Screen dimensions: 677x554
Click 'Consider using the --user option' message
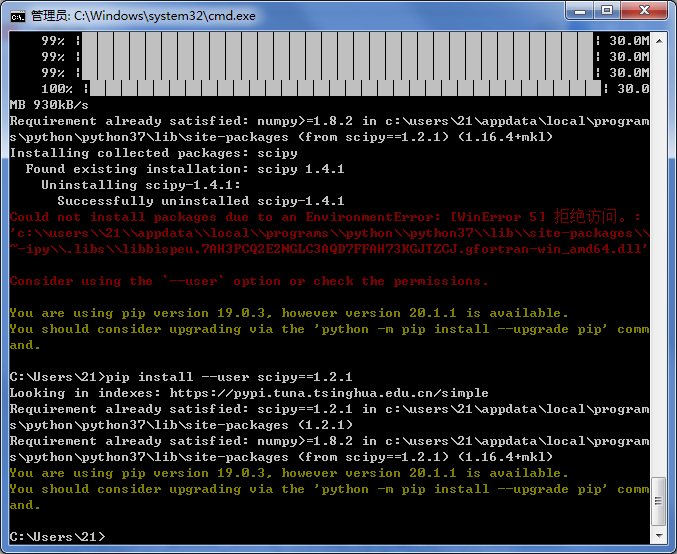click(249, 281)
